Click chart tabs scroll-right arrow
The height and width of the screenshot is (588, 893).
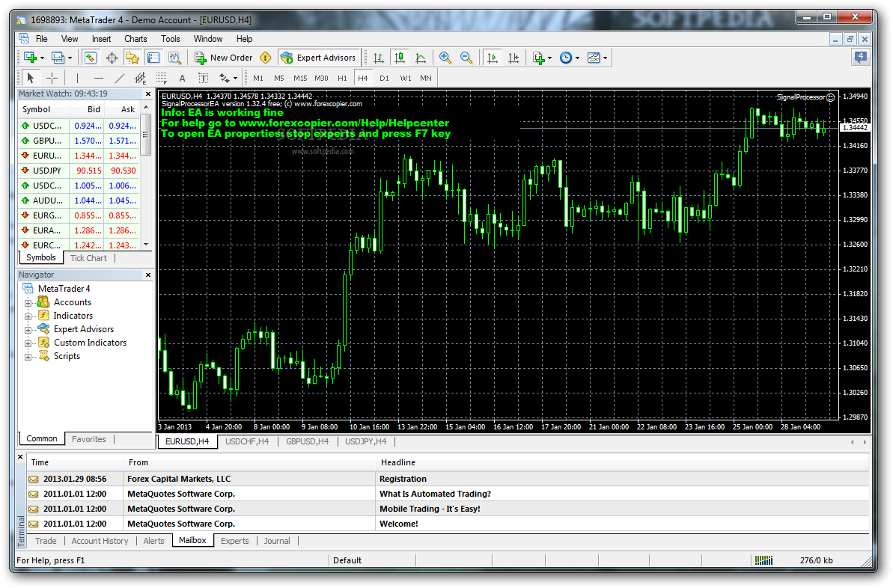(x=865, y=441)
